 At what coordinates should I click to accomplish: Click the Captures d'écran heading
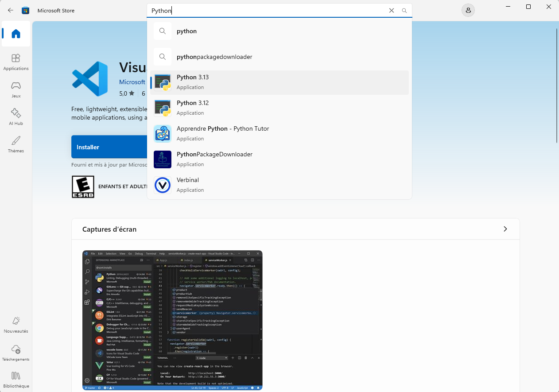coord(109,229)
